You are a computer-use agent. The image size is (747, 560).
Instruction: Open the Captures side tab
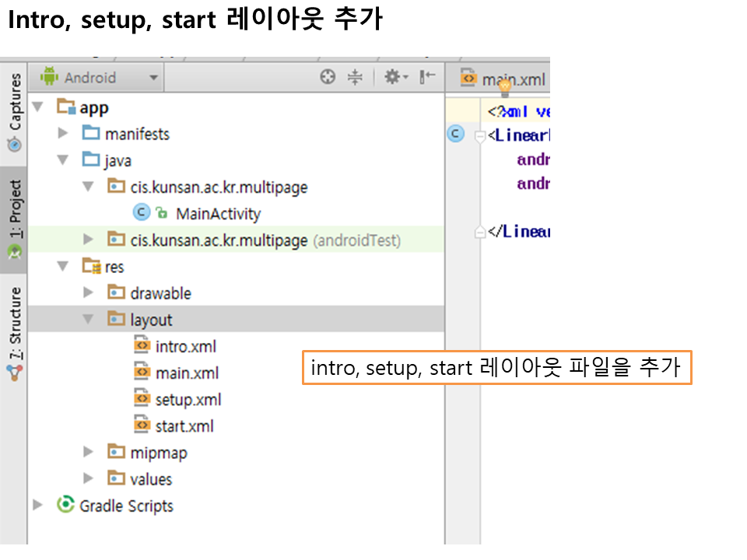click(14, 113)
